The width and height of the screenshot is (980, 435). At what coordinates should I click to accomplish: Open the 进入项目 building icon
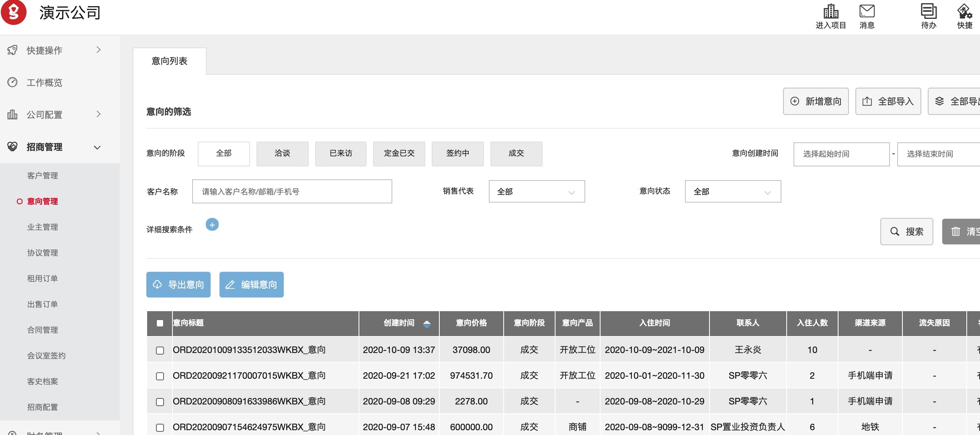[x=830, y=11]
